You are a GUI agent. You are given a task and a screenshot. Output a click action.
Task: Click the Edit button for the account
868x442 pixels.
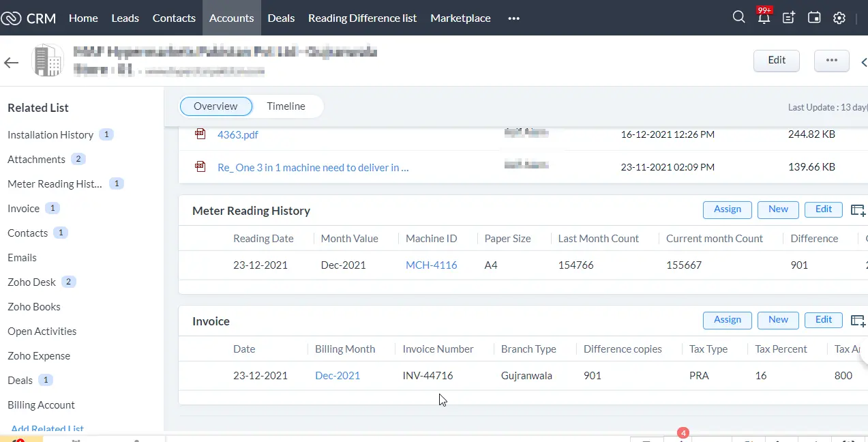point(776,60)
